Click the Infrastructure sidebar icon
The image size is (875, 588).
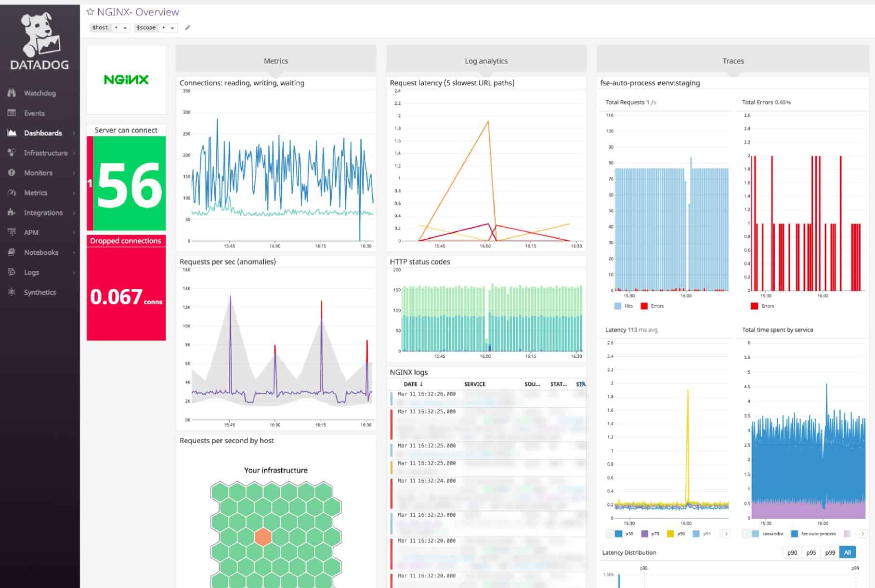[12, 153]
